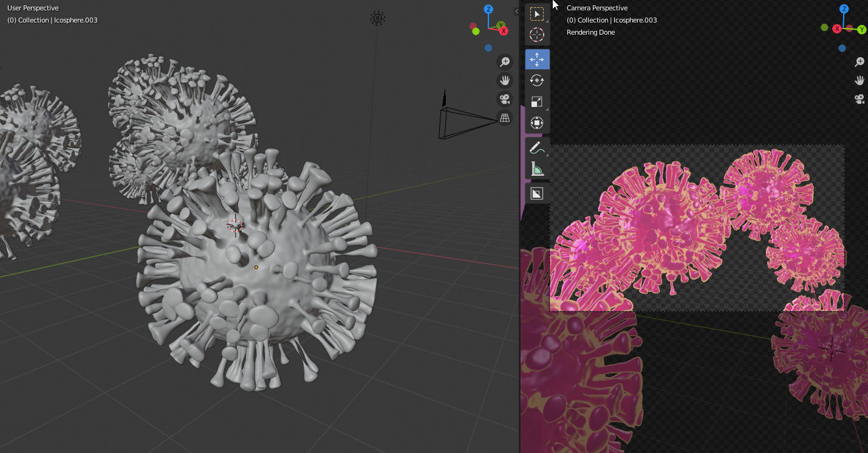The height and width of the screenshot is (453, 868).
Task: Click the 'Rendering Done' status text
Action: (x=590, y=32)
